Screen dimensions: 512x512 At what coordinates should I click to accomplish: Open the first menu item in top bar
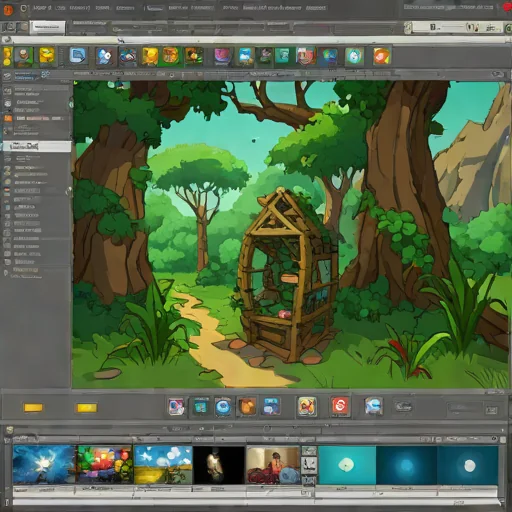click(42, 8)
